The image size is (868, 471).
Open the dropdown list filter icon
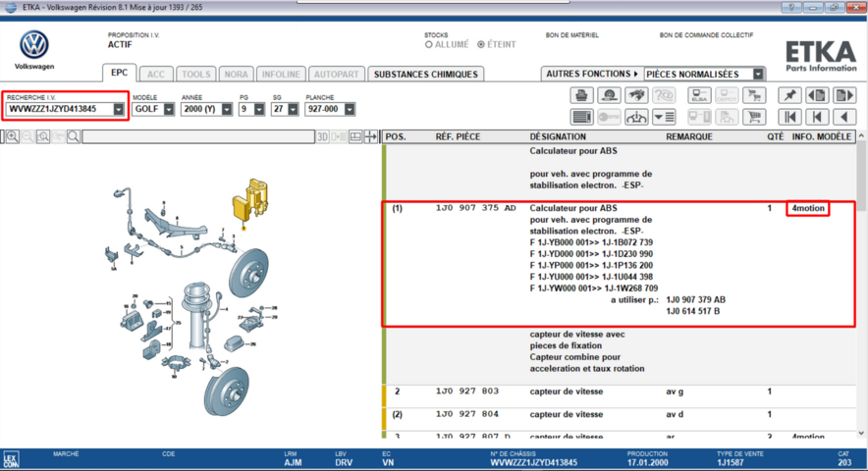coord(664,117)
